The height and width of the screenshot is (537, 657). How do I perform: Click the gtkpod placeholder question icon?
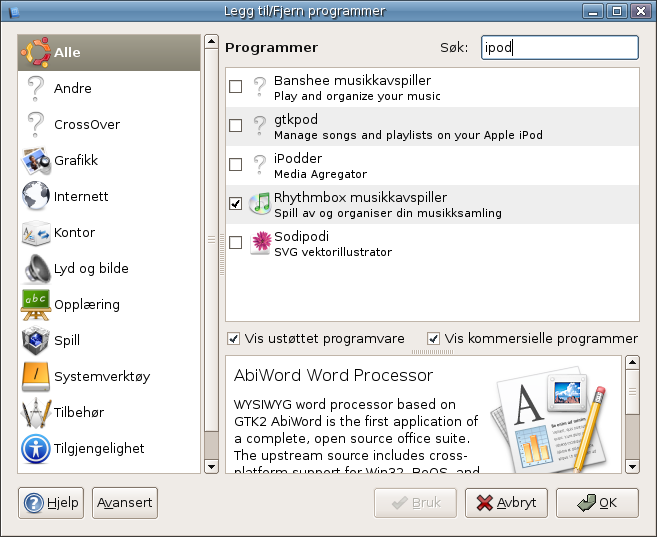(260, 127)
